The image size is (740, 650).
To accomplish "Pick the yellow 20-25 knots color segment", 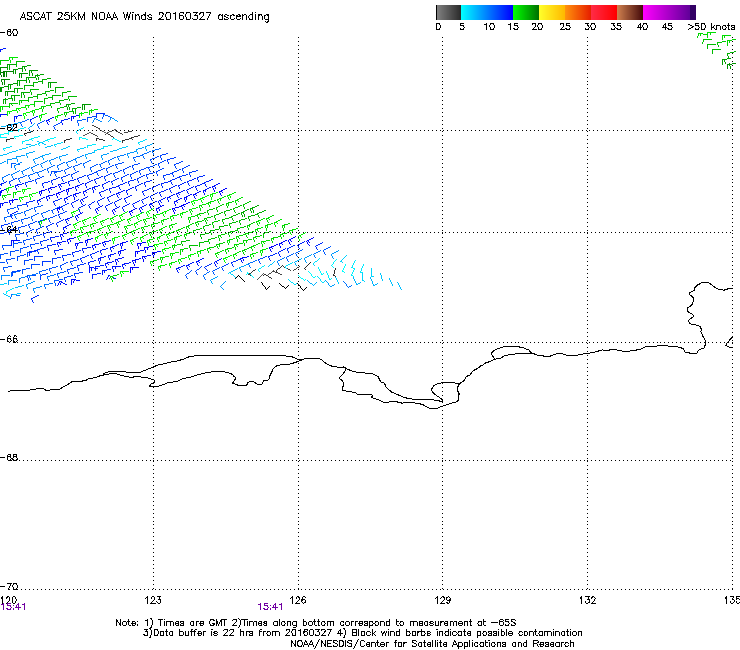I will pyautogui.click(x=552, y=12).
